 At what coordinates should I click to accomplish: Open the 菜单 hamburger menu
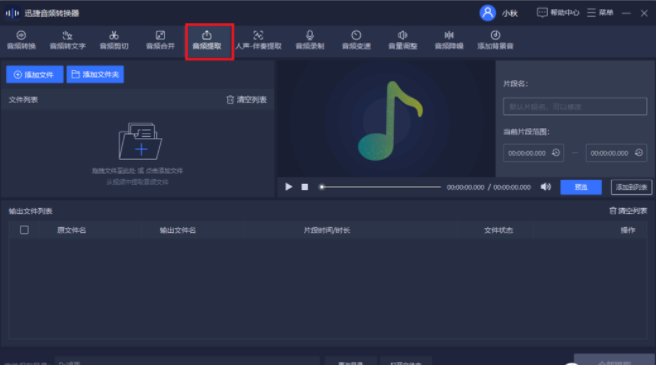(600, 13)
